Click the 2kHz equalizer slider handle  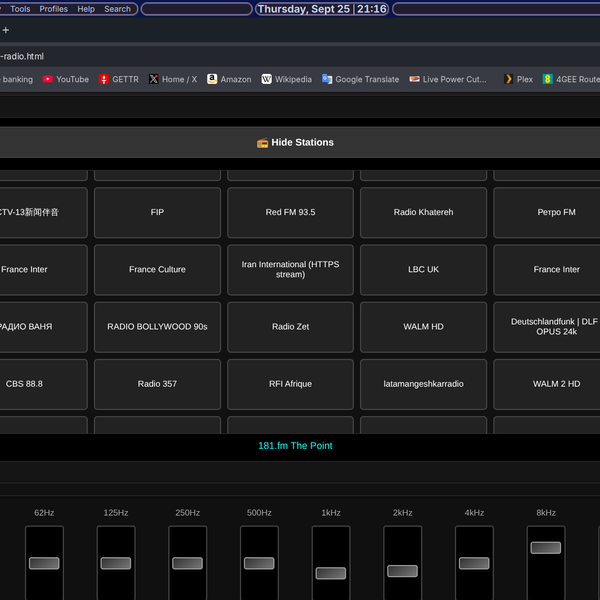[x=403, y=571]
